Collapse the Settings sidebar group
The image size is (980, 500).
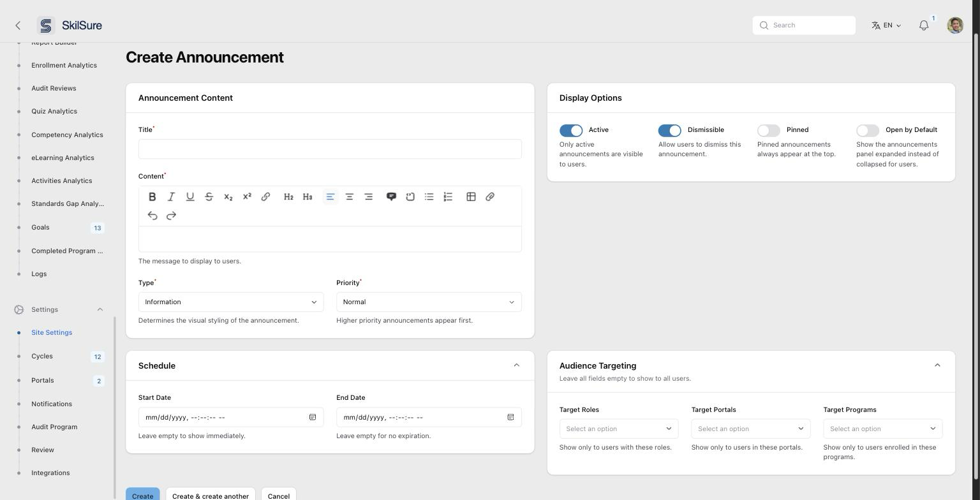pyautogui.click(x=100, y=309)
